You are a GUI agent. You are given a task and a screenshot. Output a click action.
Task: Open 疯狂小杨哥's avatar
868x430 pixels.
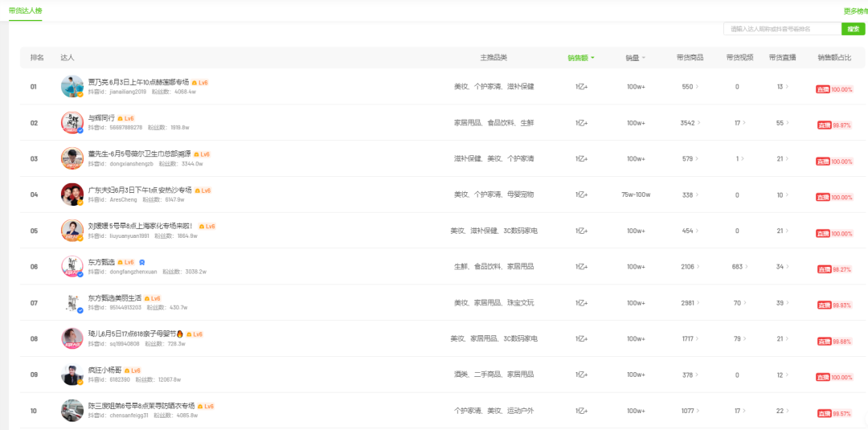pos(72,375)
